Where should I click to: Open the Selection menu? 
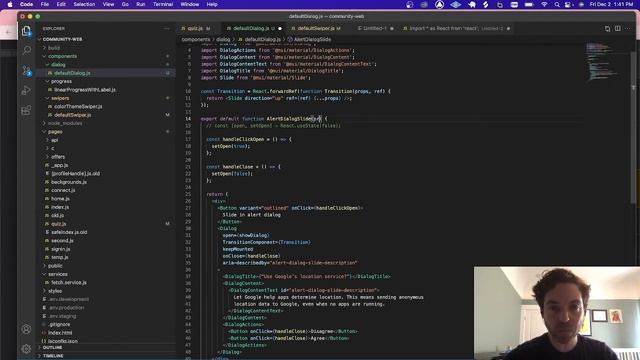[84, 4]
